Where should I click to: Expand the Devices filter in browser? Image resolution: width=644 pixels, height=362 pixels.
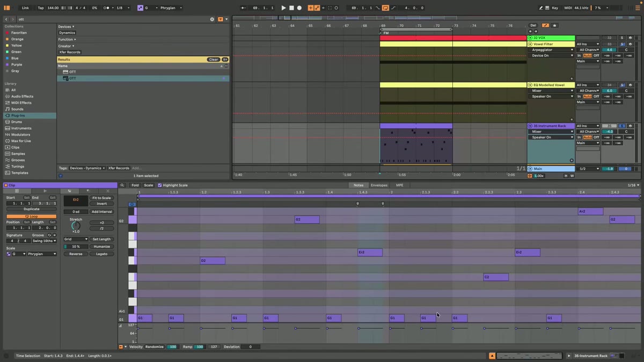tap(66, 27)
